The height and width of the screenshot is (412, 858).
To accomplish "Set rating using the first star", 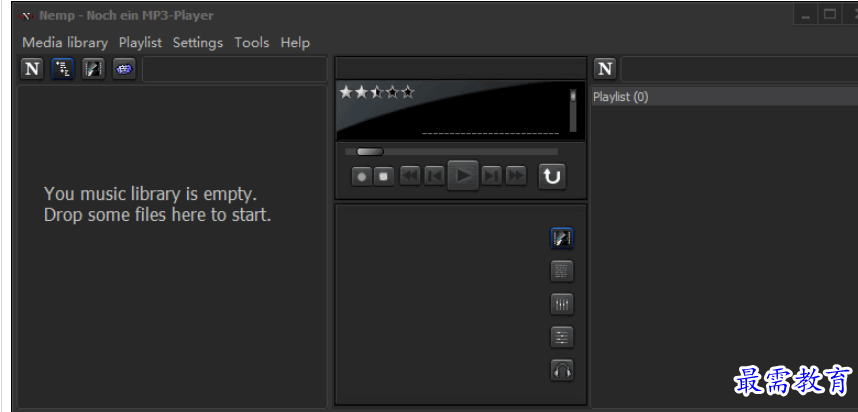I will (x=346, y=92).
